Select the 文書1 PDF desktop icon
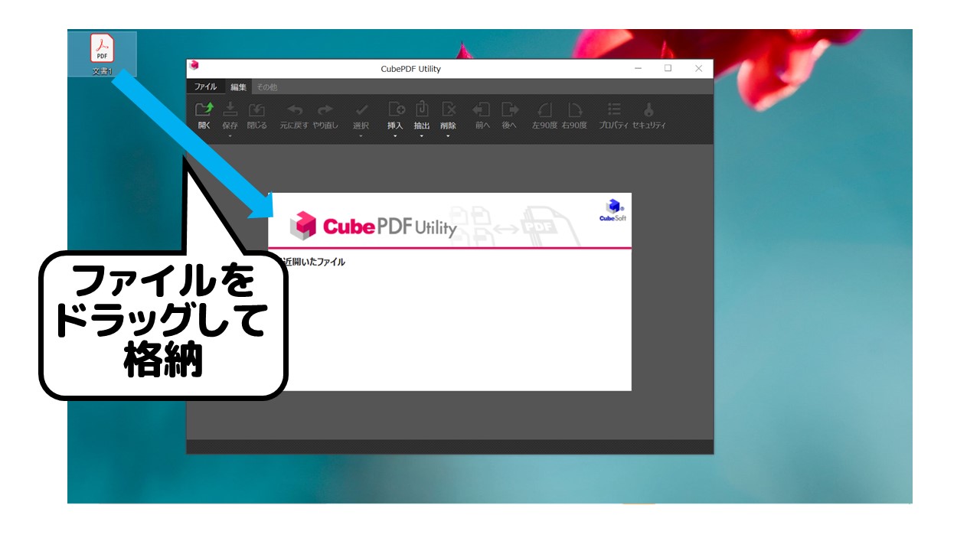This screenshot has width=980, height=551. pos(102,54)
